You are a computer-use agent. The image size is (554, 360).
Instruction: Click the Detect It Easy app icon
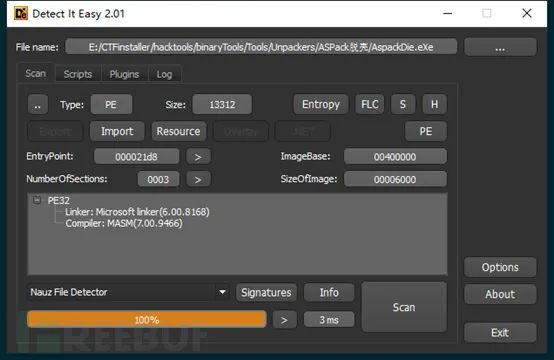coord(20,13)
